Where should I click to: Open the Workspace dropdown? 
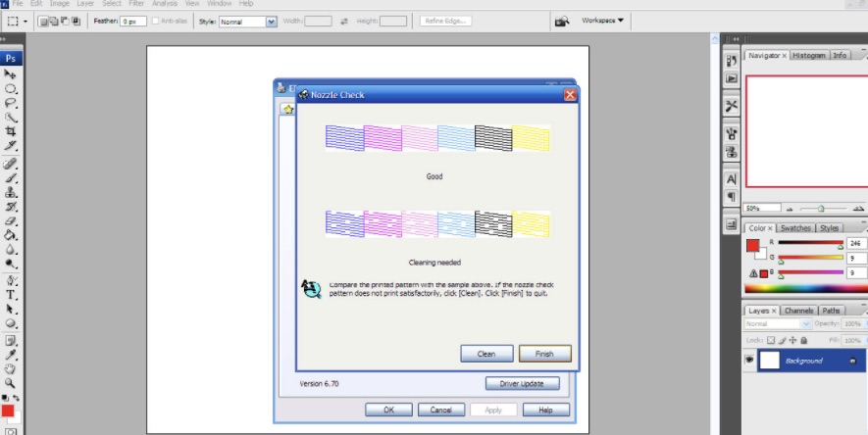pos(602,21)
